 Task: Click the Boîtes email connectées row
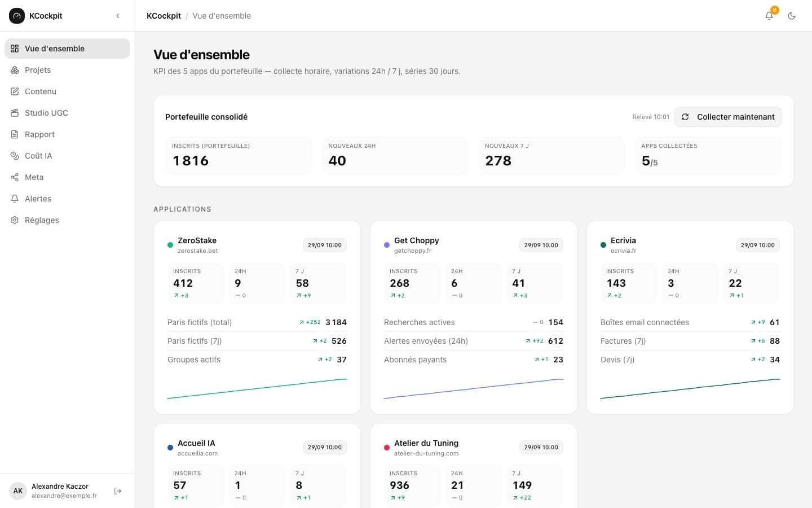tap(690, 322)
